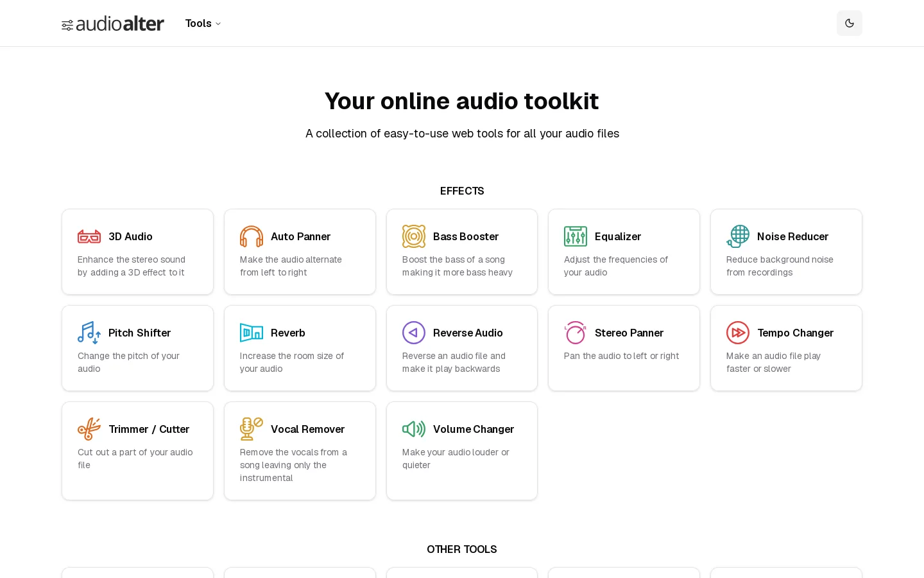The height and width of the screenshot is (578, 924).
Task: Open the Noise Reducer tool title
Action: (792, 236)
